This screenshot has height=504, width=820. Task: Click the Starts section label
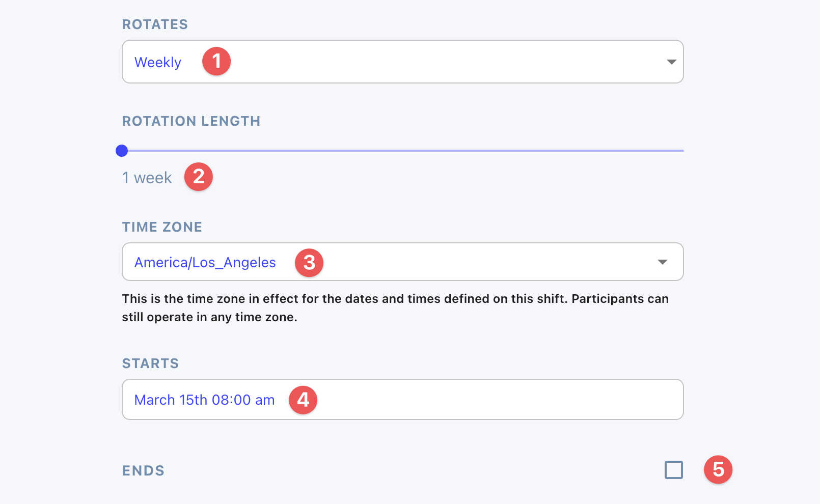click(150, 363)
